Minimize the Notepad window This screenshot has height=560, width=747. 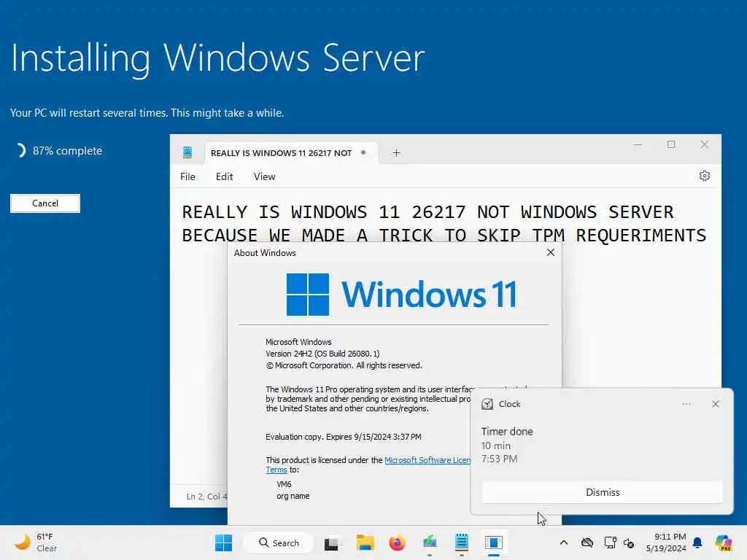click(638, 144)
